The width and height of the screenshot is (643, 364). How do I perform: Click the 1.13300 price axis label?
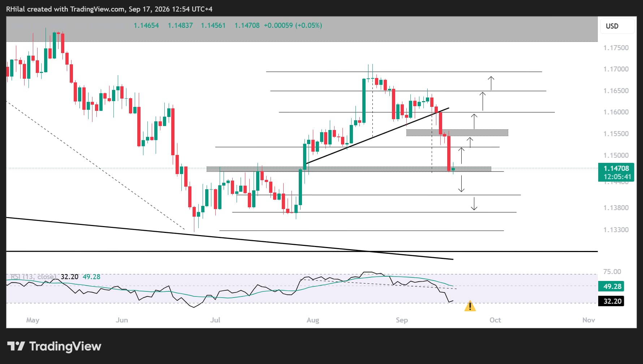[x=616, y=230]
